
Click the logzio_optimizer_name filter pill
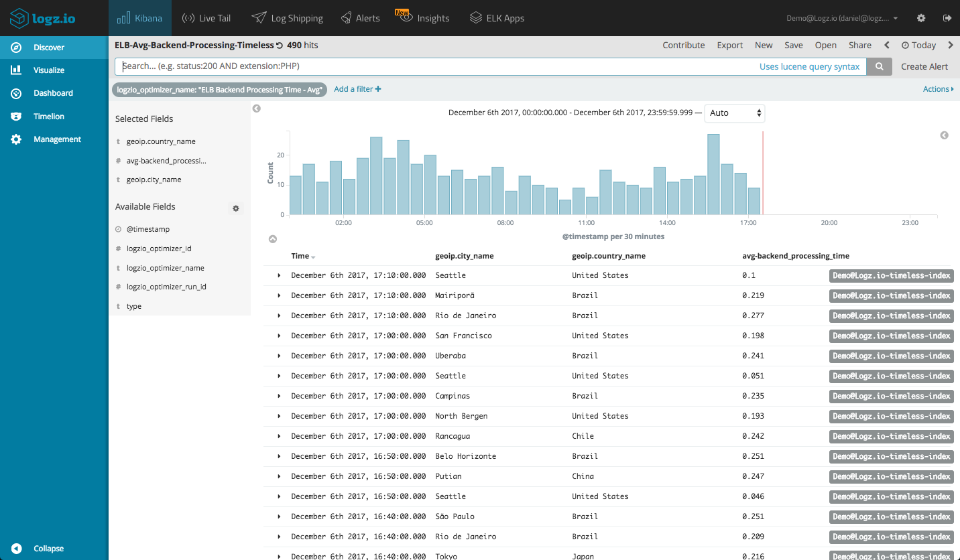click(x=219, y=90)
